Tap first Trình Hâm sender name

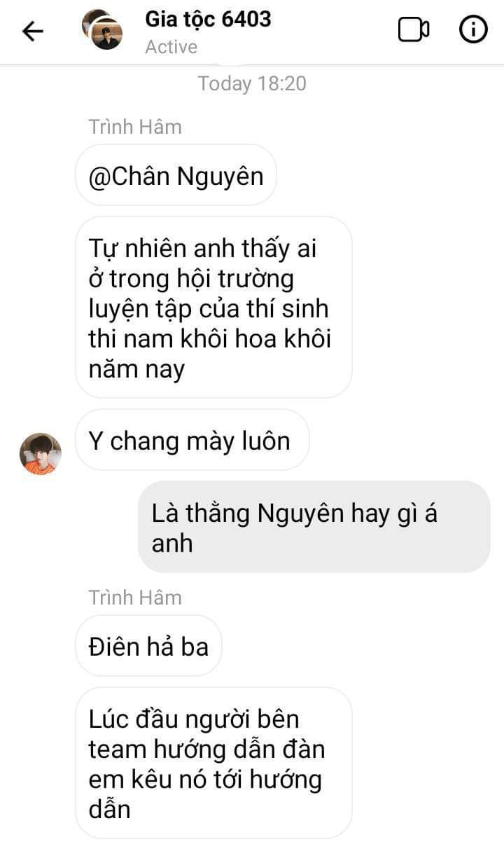pyautogui.click(x=135, y=127)
